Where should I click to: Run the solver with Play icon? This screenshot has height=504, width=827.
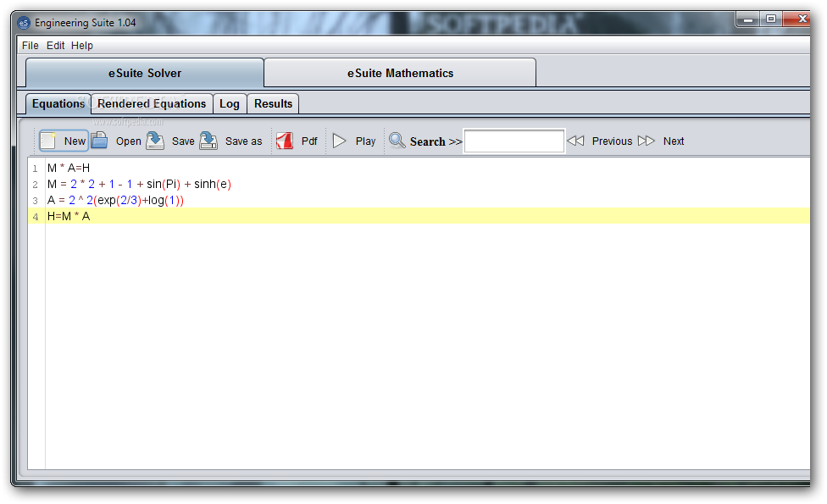pos(340,141)
